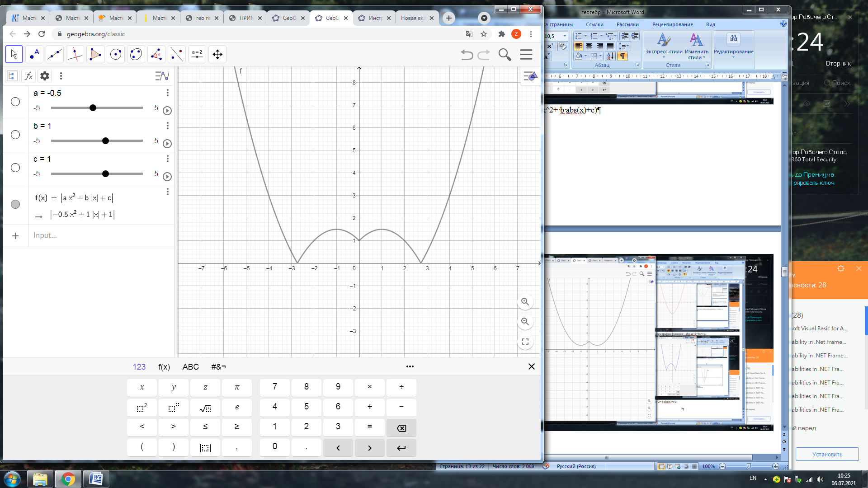Image resolution: width=868 pixels, height=488 pixels.
Task: Choose the Angle tool
Action: (x=156, y=54)
